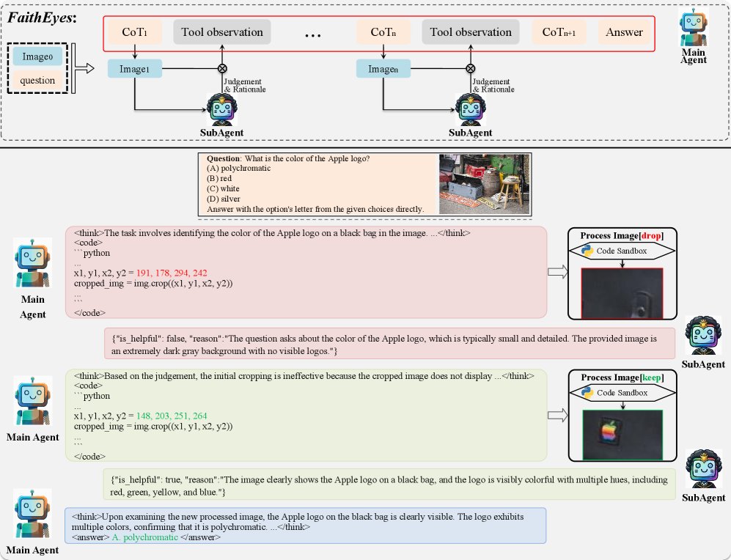Screen dimensions: 731x560
Task: Choose option (D) silver
Action: coord(224,199)
